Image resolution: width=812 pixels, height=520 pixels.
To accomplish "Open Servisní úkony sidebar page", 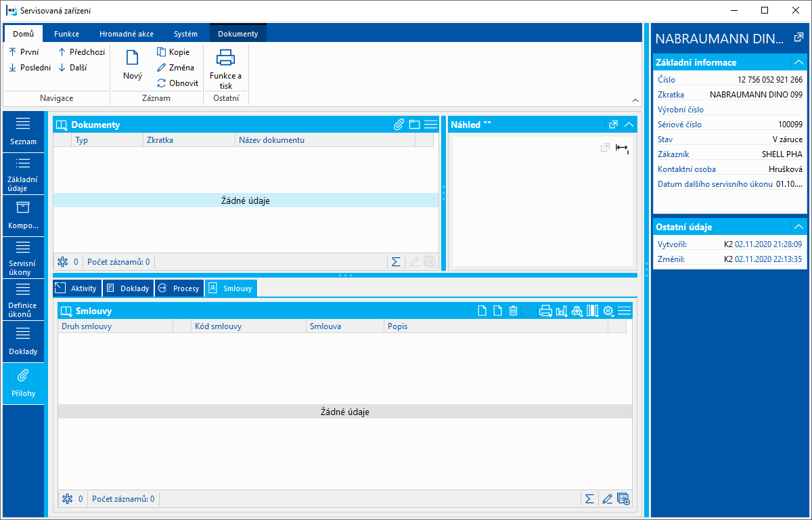I will [23, 257].
